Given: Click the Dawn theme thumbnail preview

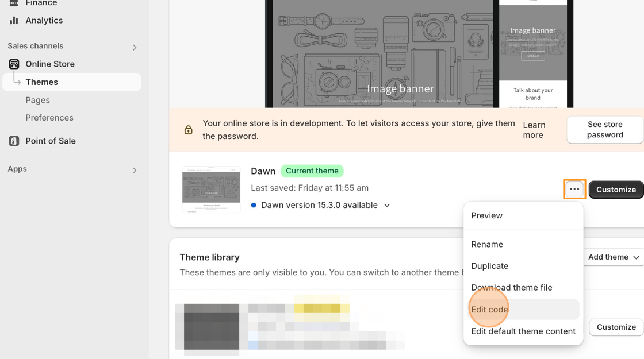Looking at the screenshot, I should pos(211,190).
